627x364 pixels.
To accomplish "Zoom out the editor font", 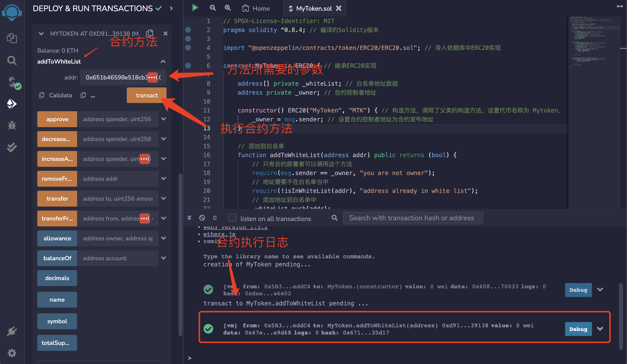I will [x=213, y=8].
